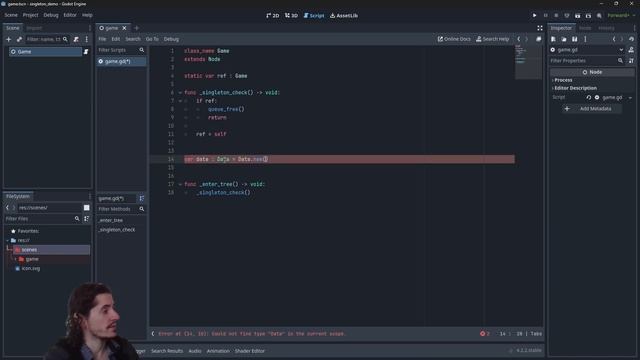The height and width of the screenshot is (360, 640).
Task: Open the Go To menu
Action: [x=152, y=39]
